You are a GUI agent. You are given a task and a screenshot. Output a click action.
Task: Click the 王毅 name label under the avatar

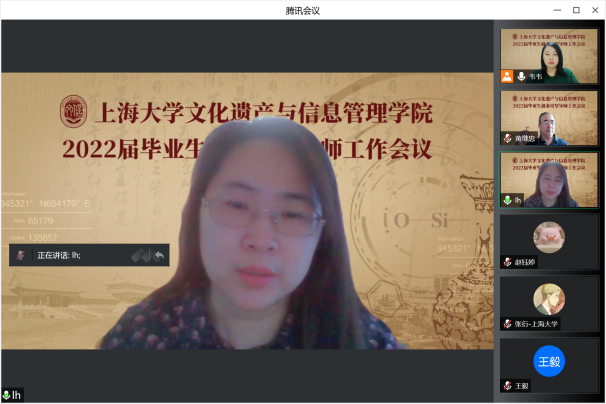522,386
